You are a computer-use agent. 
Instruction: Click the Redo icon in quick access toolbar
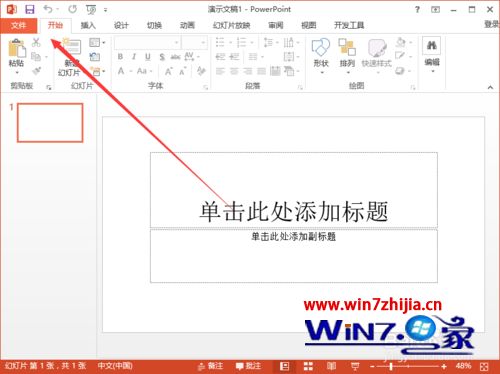coord(72,9)
